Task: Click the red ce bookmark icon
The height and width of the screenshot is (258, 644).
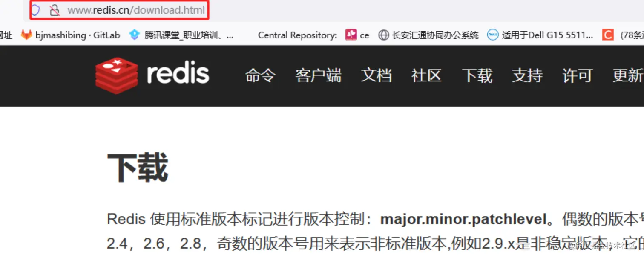Action: pos(351,35)
